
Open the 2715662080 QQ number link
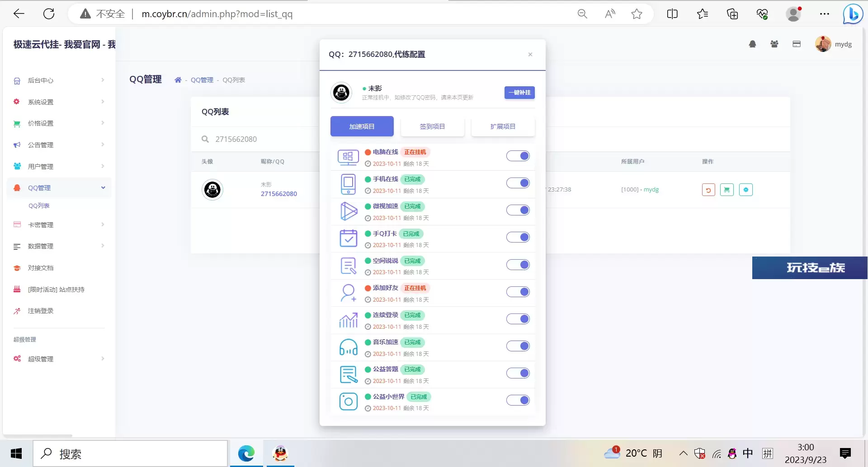(279, 194)
